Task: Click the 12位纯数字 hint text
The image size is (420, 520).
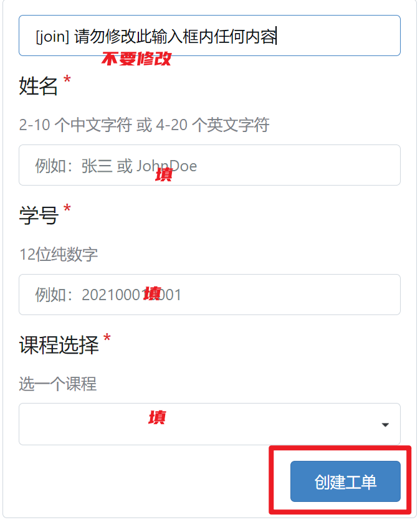Action: [x=59, y=254]
